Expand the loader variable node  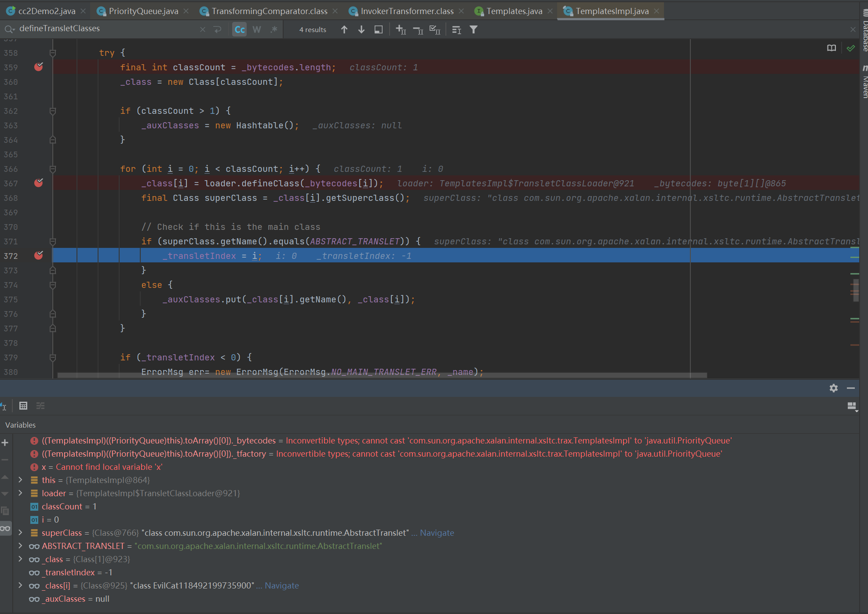point(20,493)
